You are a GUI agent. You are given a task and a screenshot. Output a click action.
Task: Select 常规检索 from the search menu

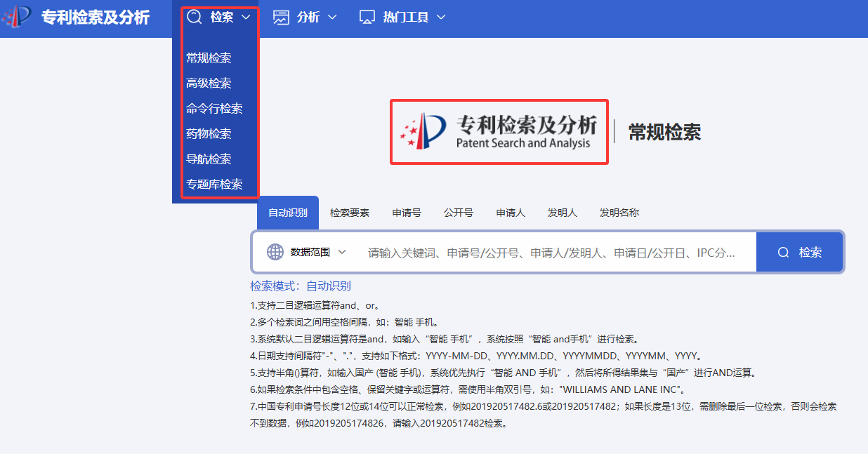click(209, 58)
